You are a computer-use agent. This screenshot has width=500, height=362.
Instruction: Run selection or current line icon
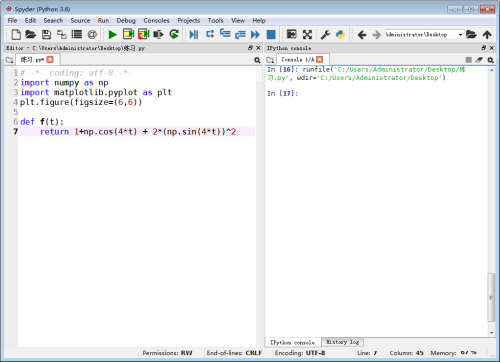[x=158, y=34]
